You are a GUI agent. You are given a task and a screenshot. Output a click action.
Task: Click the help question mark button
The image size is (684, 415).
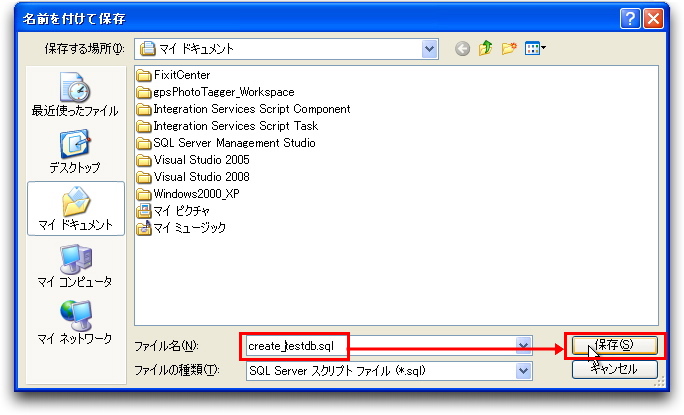pos(630,19)
